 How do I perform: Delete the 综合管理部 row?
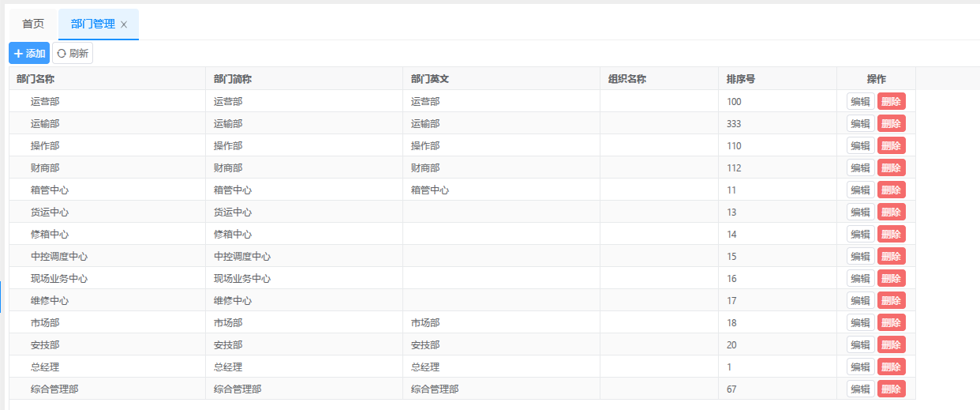[891, 389]
